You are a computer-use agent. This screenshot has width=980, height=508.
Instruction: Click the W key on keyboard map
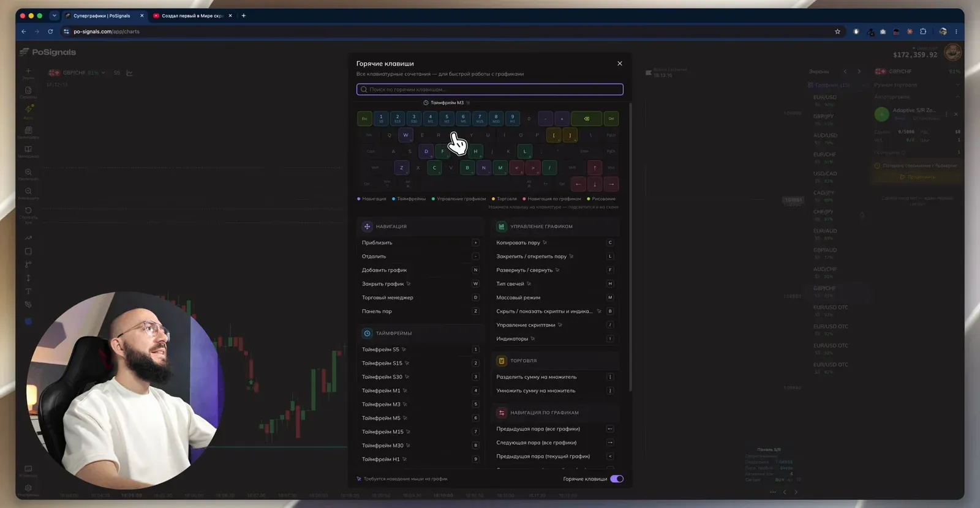(405, 135)
